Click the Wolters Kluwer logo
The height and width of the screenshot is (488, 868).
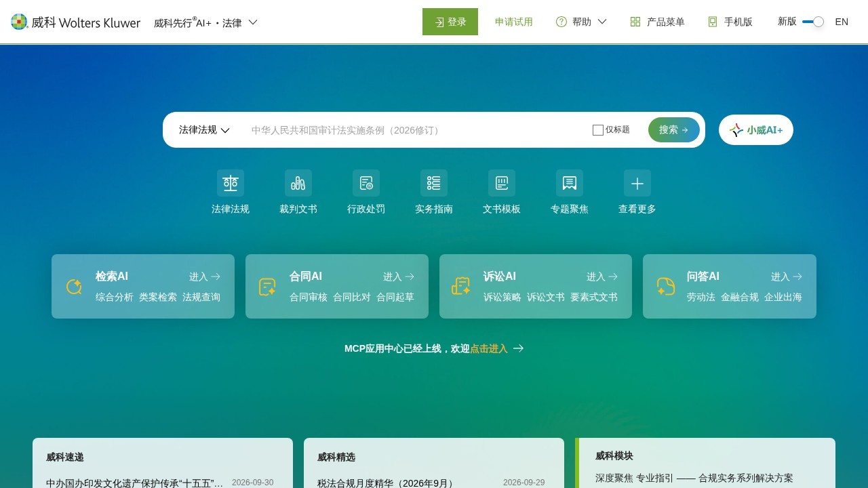pyautogui.click(x=76, y=22)
